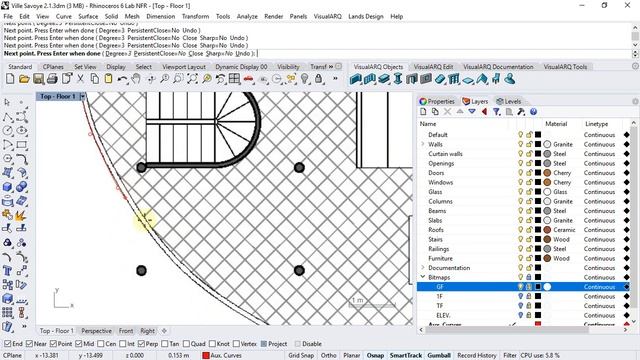Expand more left sidebar tools chevron
640x360 pixels.
pos(23,326)
